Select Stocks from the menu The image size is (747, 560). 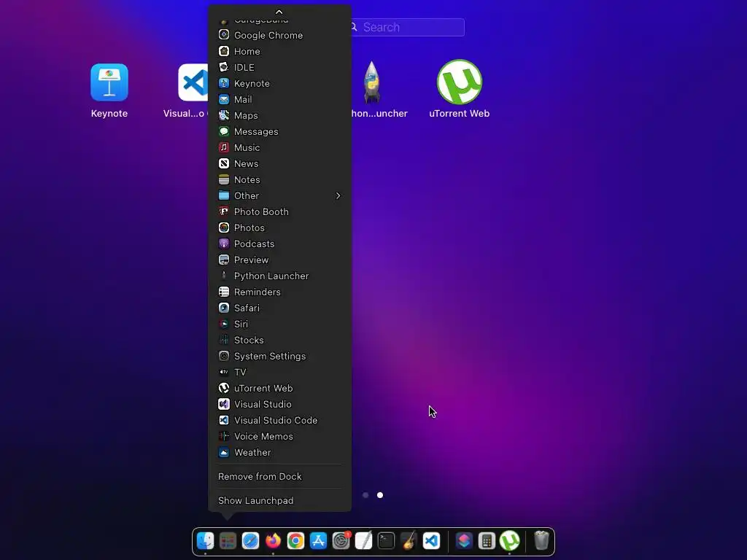pyautogui.click(x=279, y=340)
